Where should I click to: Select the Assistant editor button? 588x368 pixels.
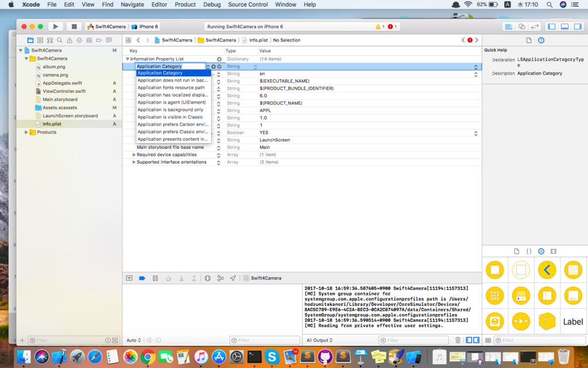coord(521,26)
